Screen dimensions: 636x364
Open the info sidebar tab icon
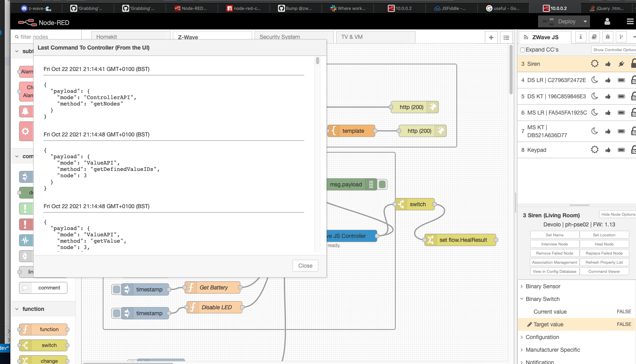pos(580,37)
